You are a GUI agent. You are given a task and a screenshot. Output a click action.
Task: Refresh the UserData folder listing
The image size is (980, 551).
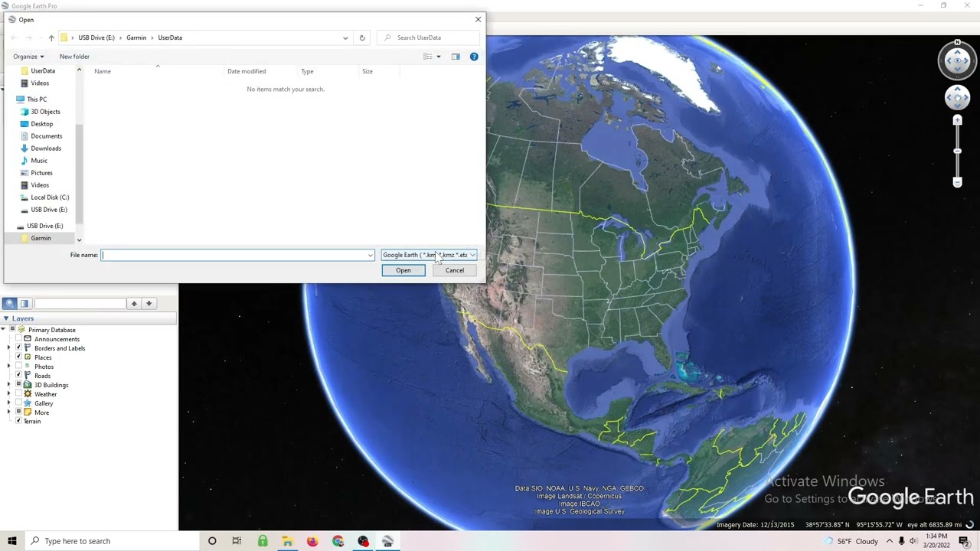(x=362, y=37)
